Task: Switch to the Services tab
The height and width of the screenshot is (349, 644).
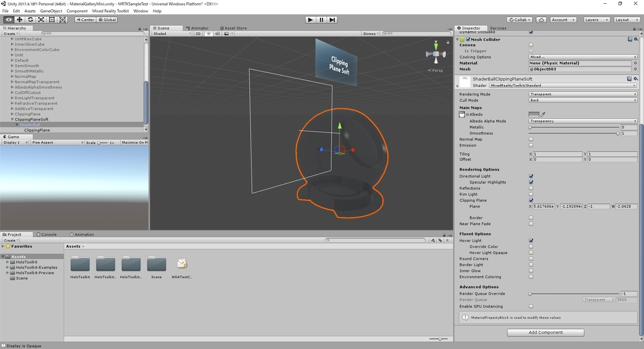Action: click(498, 28)
